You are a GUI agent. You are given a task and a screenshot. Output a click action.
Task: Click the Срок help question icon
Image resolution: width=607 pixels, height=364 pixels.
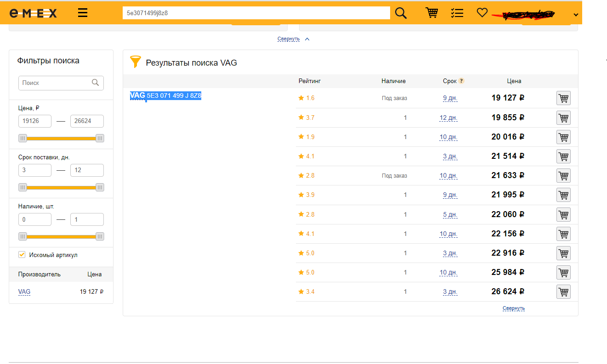pyautogui.click(x=461, y=81)
